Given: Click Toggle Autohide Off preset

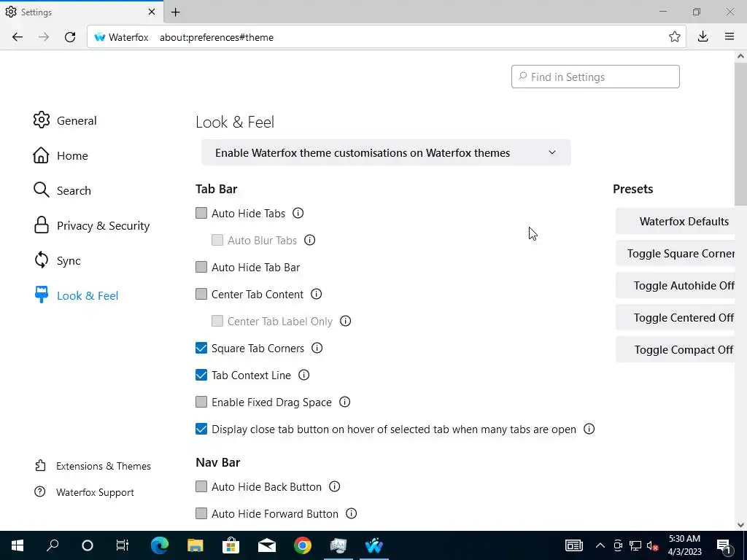Looking at the screenshot, I should coord(676,285).
